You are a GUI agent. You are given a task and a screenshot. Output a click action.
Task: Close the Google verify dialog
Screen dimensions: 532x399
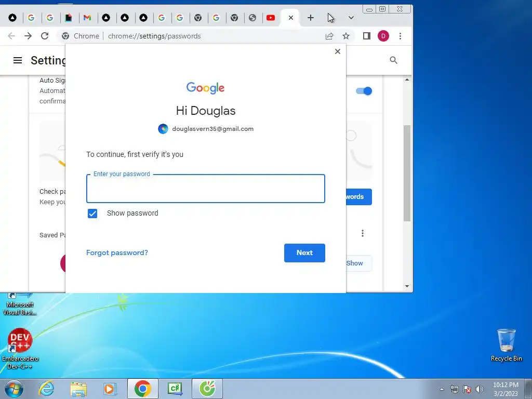[338, 51]
